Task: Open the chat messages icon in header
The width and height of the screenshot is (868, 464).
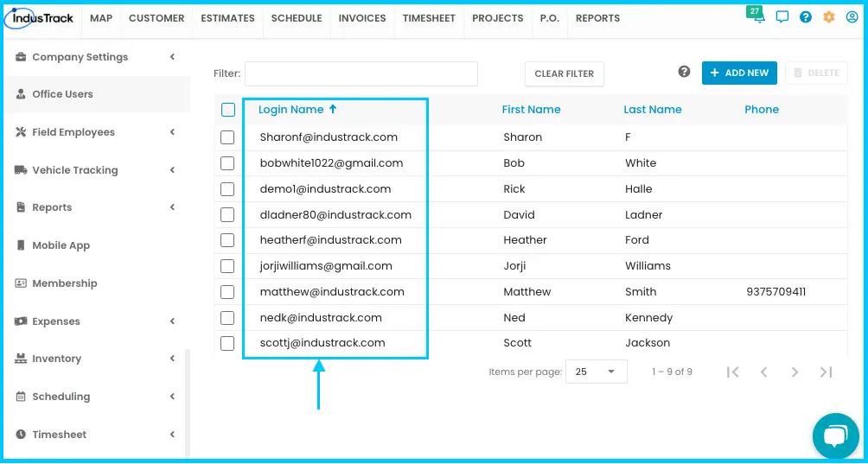Action: coord(782,17)
